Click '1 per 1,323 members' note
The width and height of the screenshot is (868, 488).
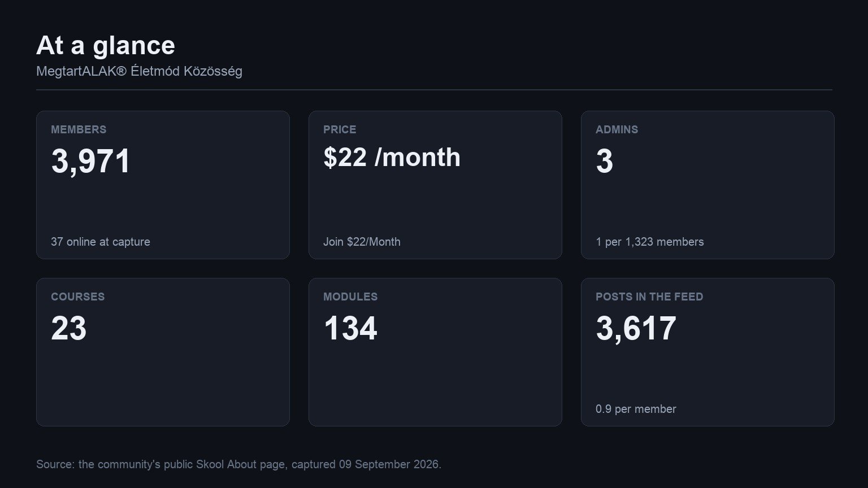pyautogui.click(x=650, y=242)
